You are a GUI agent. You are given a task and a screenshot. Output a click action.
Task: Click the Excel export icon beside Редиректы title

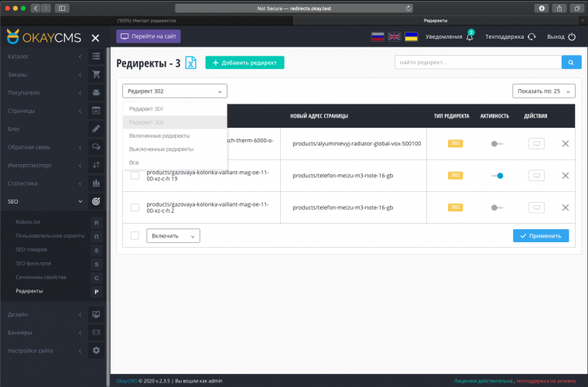pos(191,63)
